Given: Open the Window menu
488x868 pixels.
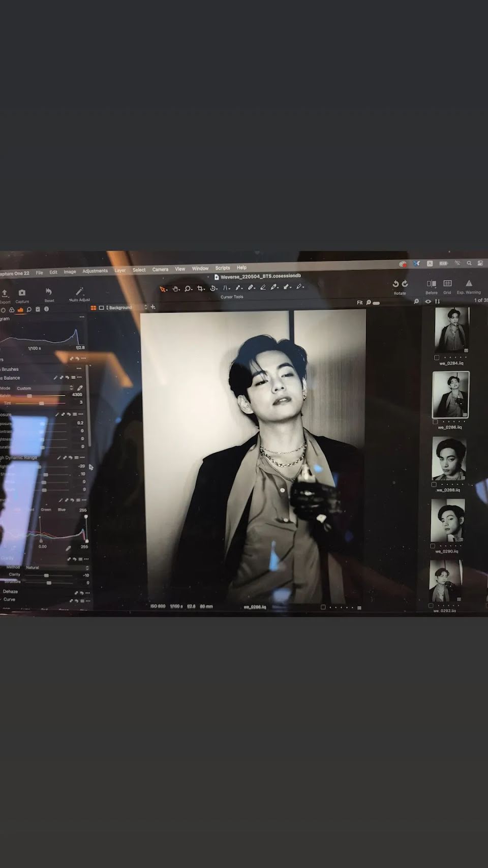Looking at the screenshot, I should (x=200, y=268).
